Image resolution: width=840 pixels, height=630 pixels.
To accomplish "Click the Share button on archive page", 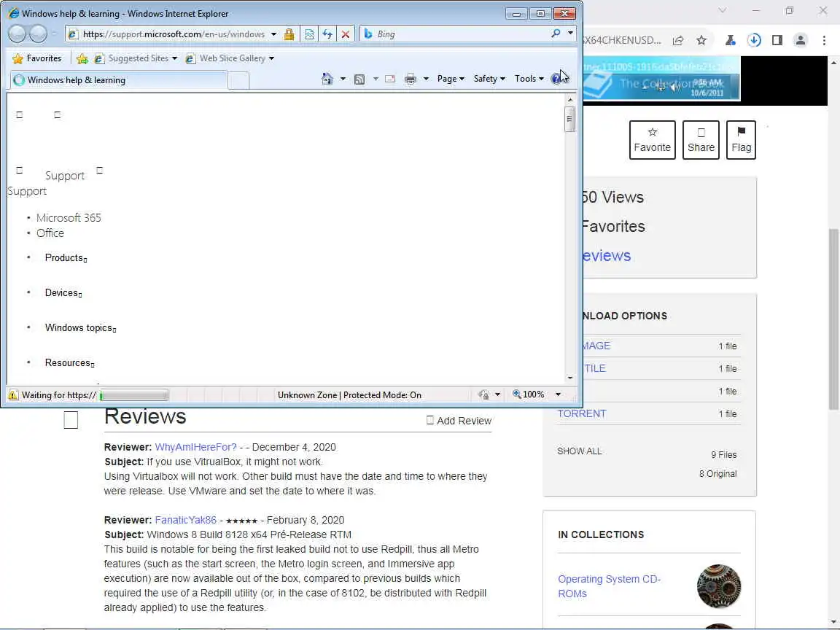I will click(x=701, y=140).
